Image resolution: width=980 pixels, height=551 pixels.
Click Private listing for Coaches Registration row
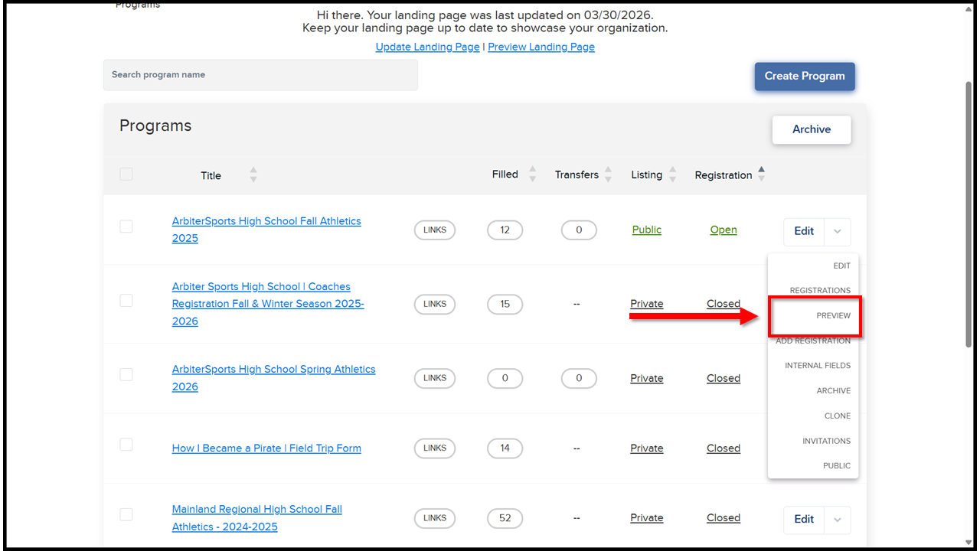coord(647,304)
